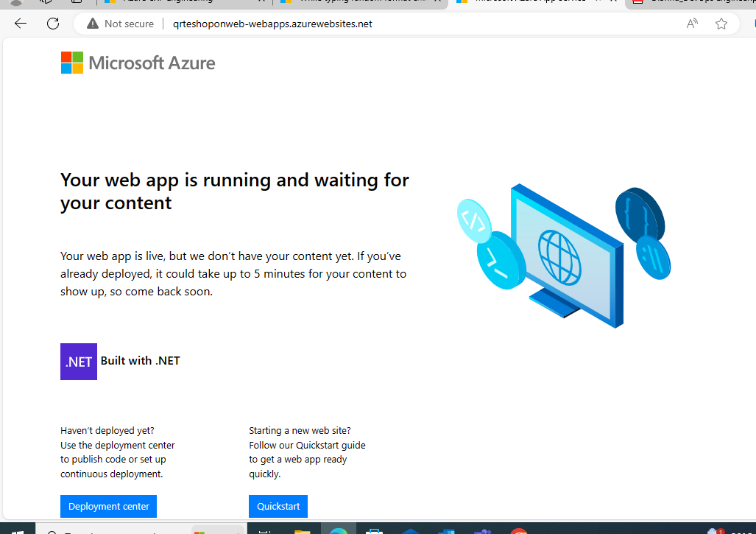The height and width of the screenshot is (534, 756).
Task: Click the web app monitor illustration
Action: click(563, 256)
